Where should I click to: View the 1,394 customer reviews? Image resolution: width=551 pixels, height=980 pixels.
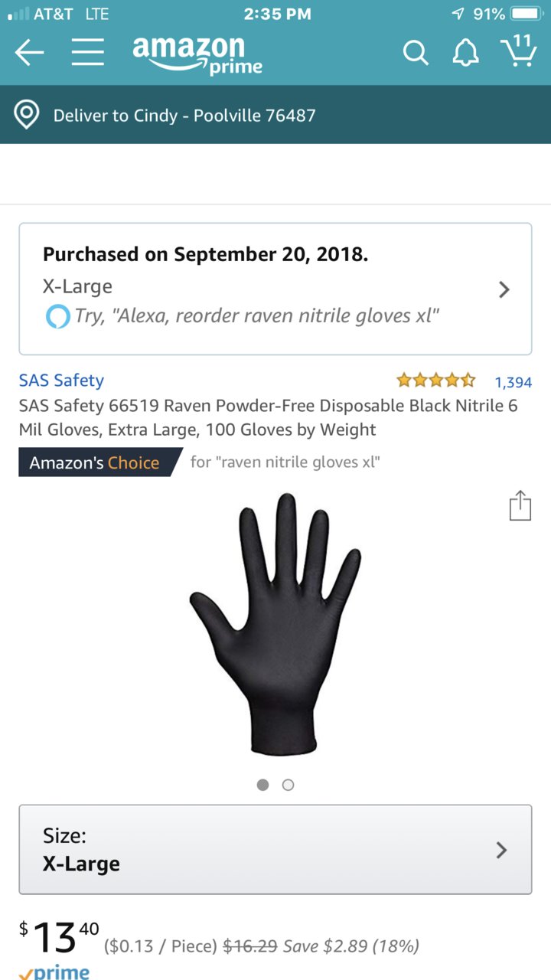click(513, 382)
